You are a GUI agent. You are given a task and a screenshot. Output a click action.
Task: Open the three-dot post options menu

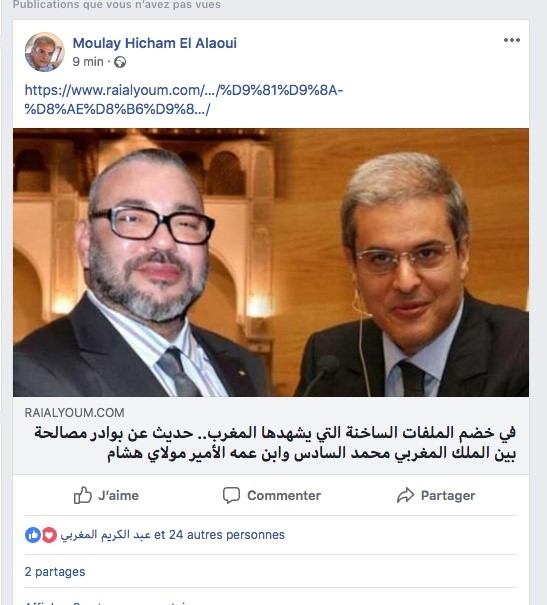pyautogui.click(x=512, y=40)
